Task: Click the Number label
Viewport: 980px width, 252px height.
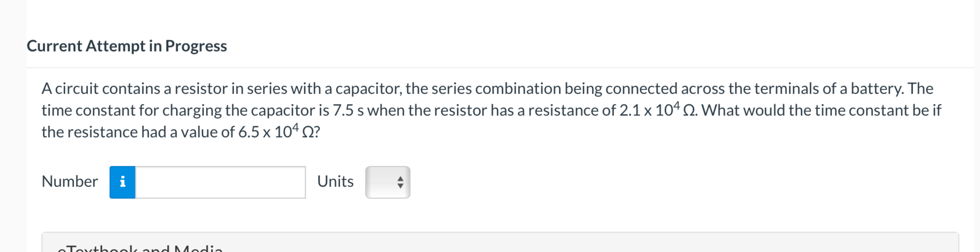Action: [x=70, y=182]
